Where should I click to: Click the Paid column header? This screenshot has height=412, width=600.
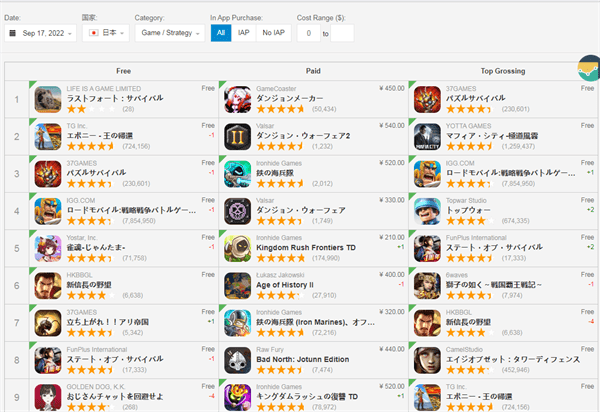(313, 71)
